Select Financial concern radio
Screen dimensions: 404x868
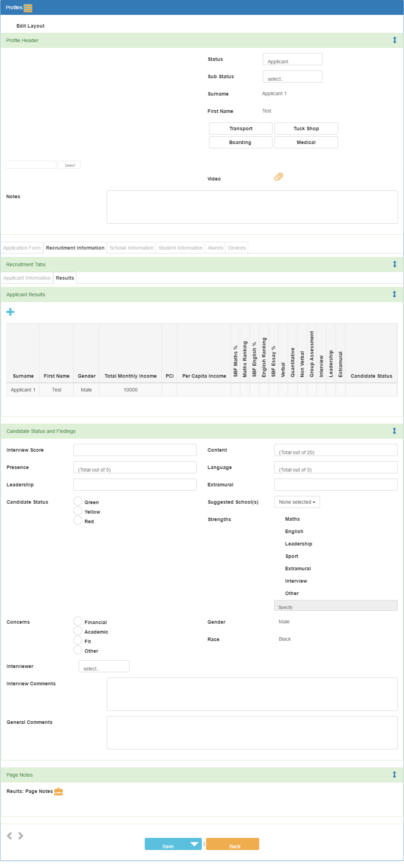click(78, 621)
